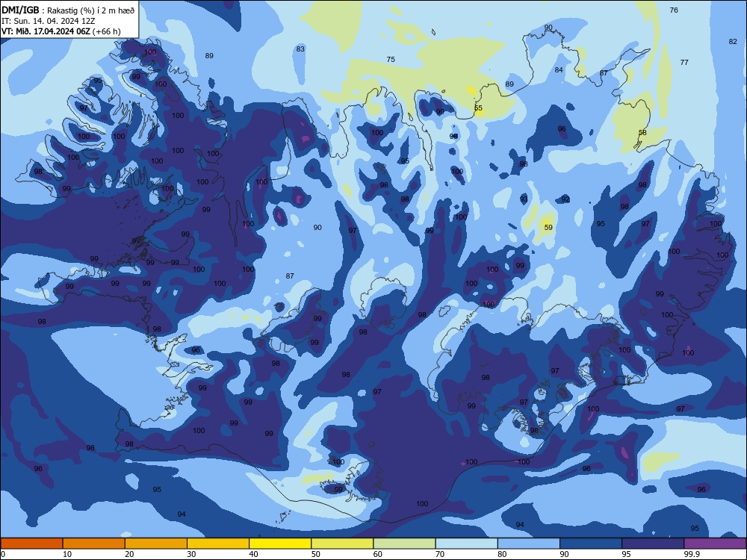Click the humidity value 77 on the map
This screenshot has height=560, width=747.
(x=684, y=63)
